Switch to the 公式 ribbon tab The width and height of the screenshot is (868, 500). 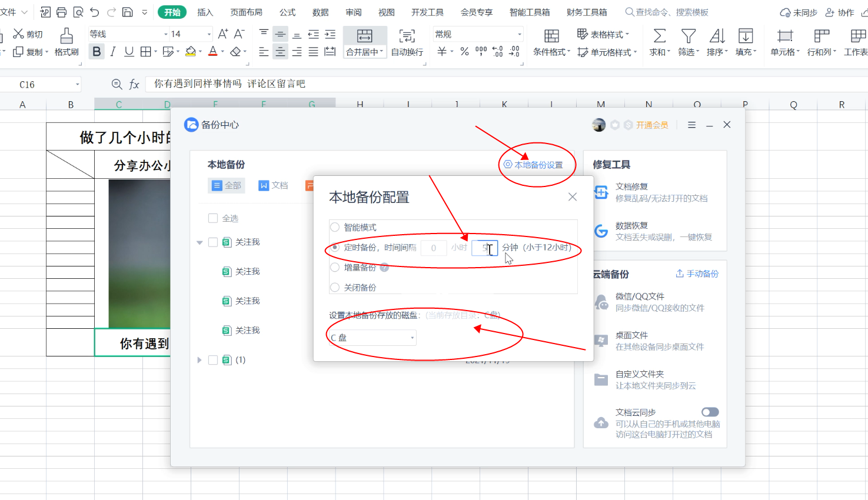pos(288,12)
